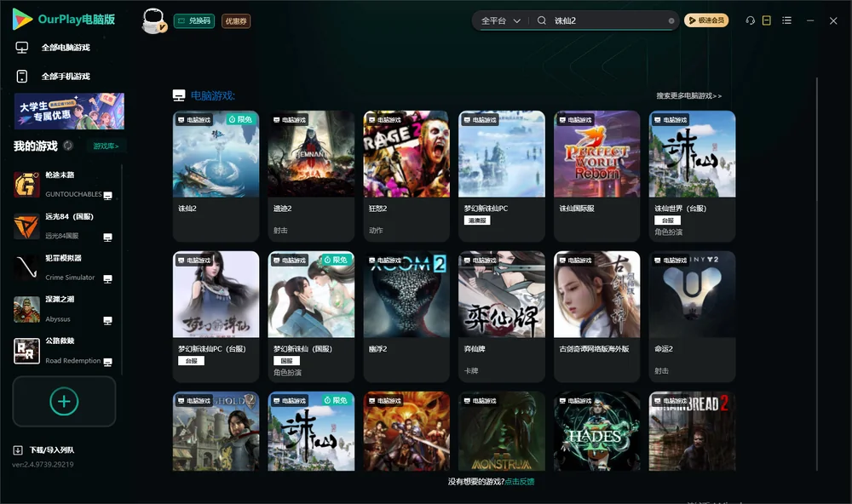Click the 电脑游戏 section header icon

pos(179,95)
